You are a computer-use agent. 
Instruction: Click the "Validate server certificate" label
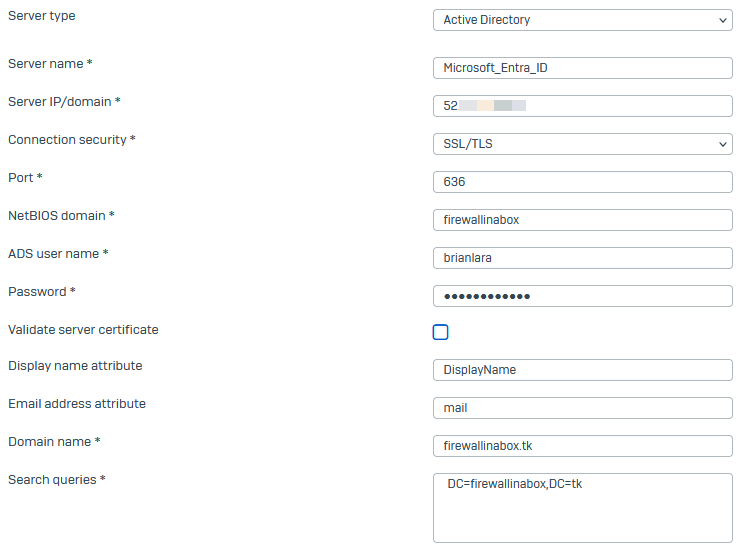(83, 330)
